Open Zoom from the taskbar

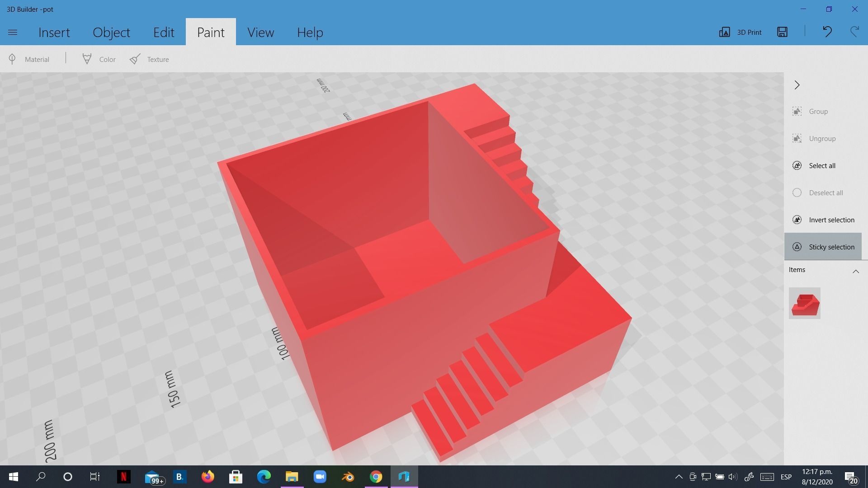(x=320, y=477)
